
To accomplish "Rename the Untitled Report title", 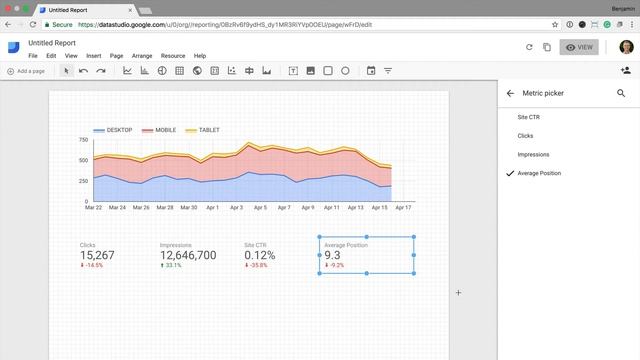I will coord(52,43).
